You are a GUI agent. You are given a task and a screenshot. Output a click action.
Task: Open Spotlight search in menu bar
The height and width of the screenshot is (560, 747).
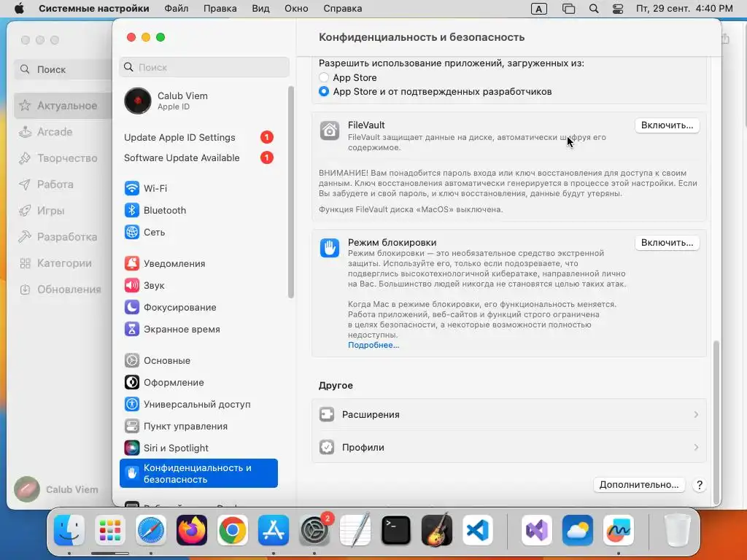pos(594,9)
